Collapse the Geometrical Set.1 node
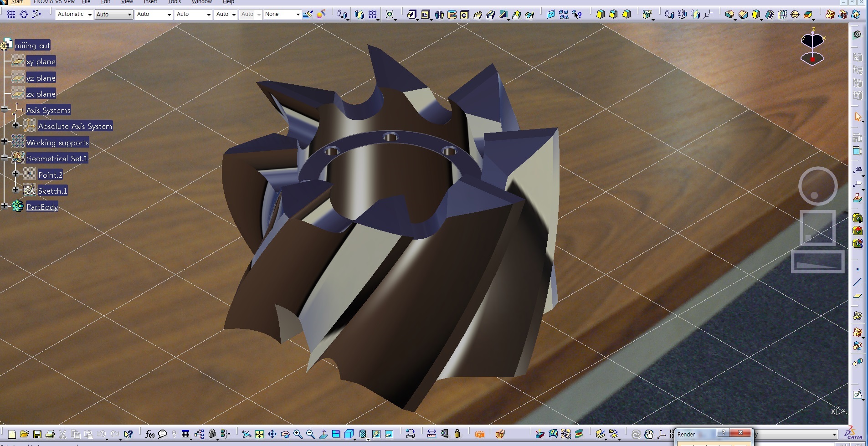 (4, 158)
